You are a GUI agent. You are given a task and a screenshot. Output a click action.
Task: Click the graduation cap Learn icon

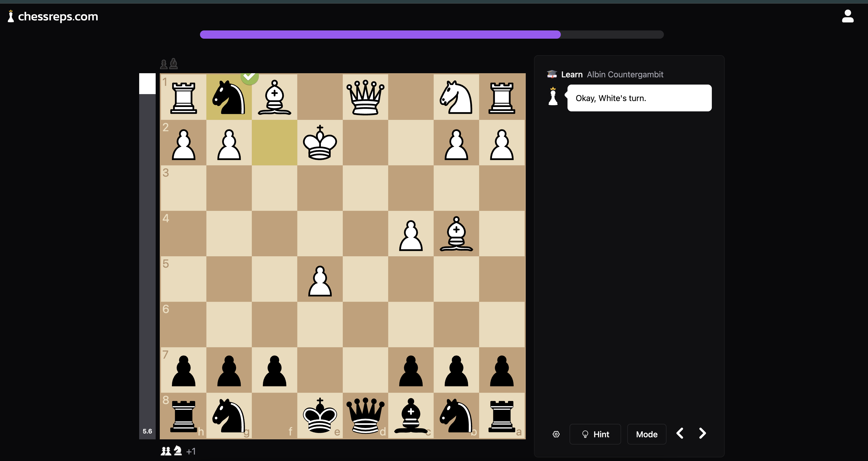(x=552, y=74)
